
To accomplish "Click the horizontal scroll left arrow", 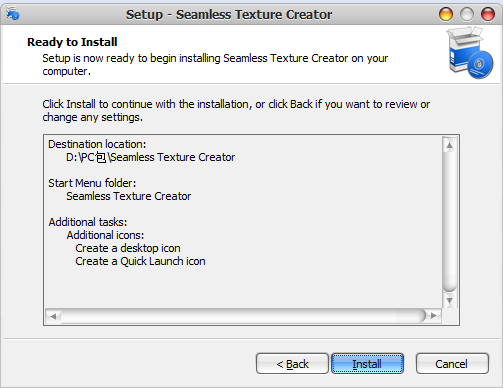I will [x=53, y=316].
